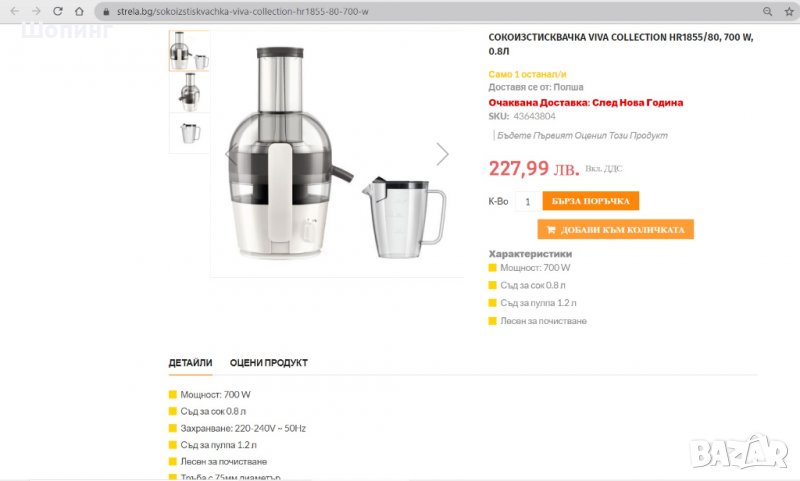The width and height of the screenshot is (800, 481).
Task: Select second juicer thumbnail
Action: (189, 92)
